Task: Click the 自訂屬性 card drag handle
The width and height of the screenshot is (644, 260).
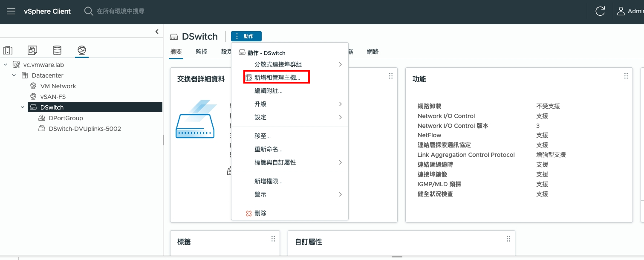Action: [508, 239]
